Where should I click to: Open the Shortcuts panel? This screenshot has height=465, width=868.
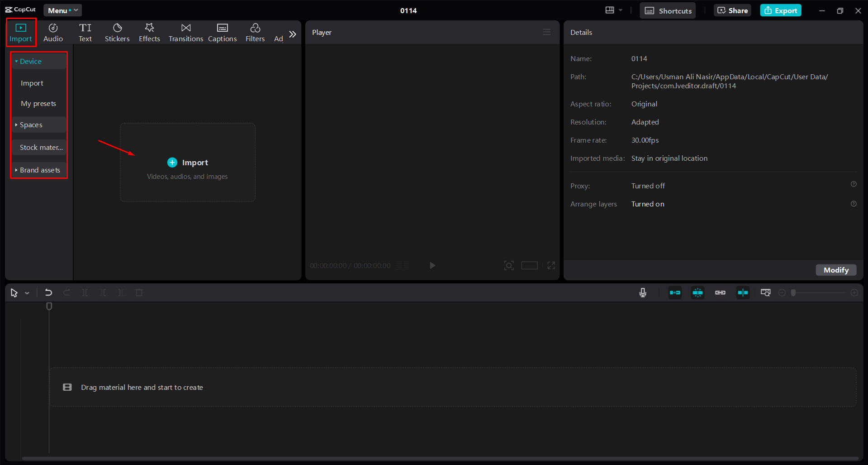(668, 10)
